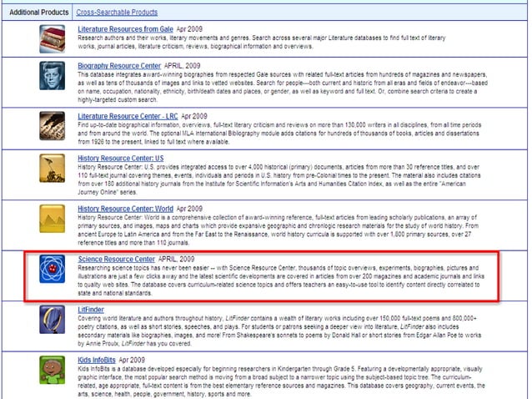532x399 pixels.
Task: Click the description starting 'Find up-to-date biographical information'
Action: pos(279,134)
